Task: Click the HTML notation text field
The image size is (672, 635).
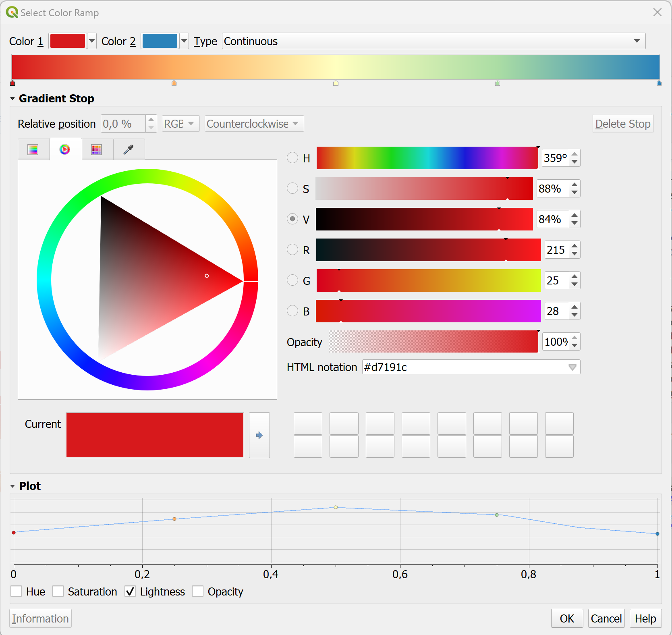Action: 463,367
